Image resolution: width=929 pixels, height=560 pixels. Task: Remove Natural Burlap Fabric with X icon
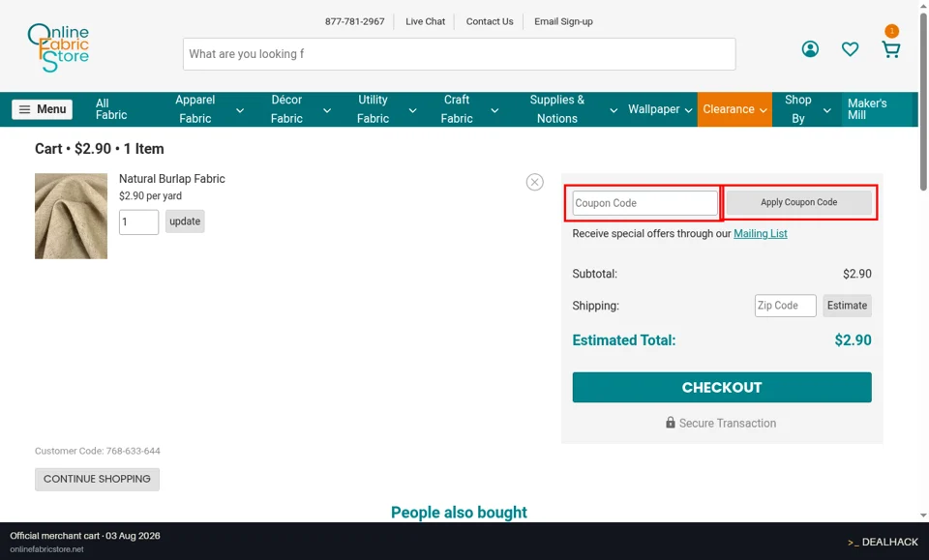coord(534,182)
